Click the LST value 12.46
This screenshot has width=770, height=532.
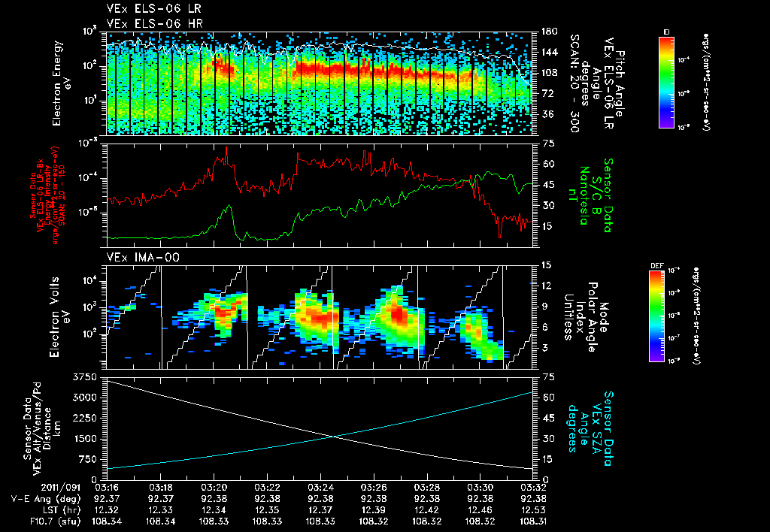(480, 510)
